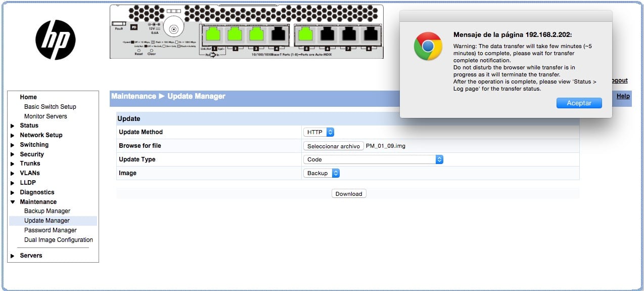
Task: Expand the LLDP arrow
Action: (13, 183)
